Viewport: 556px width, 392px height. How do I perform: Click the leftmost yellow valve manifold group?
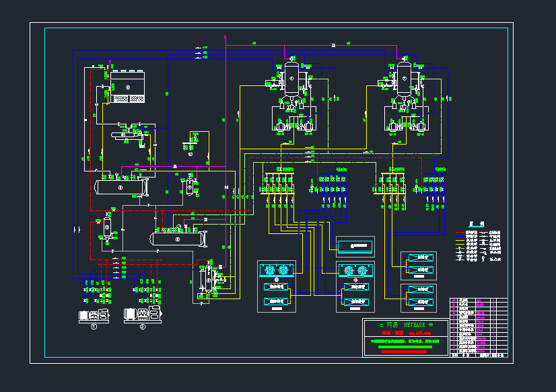[277, 185]
